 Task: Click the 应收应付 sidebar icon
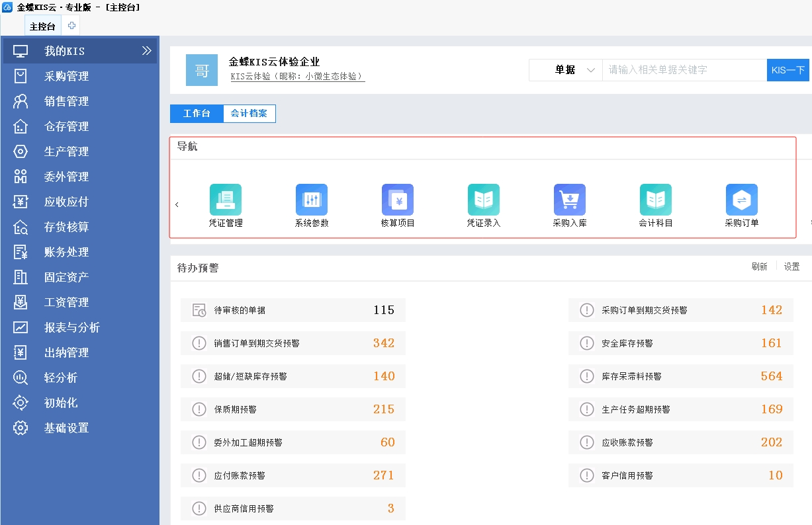coord(21,202)
